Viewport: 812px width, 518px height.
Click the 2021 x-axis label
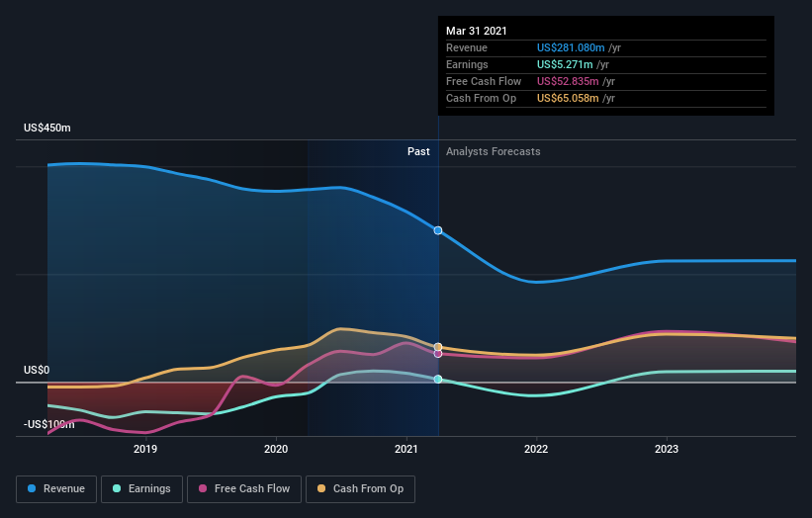pos(406,449)
